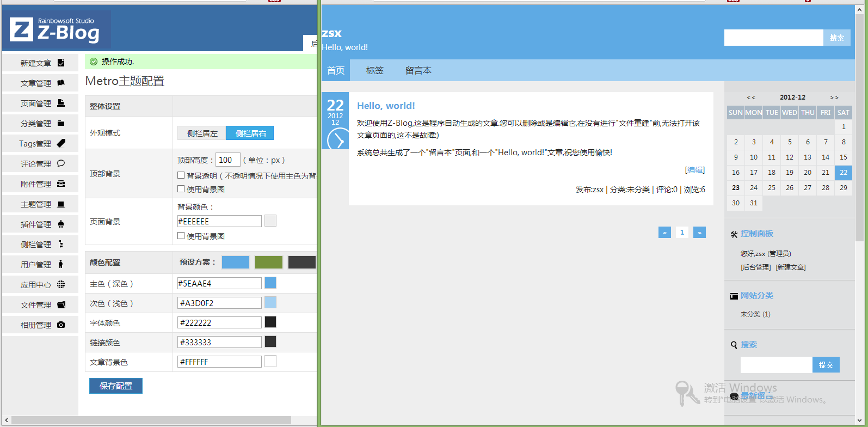Click the tag icon next to Tags管理

point(61,143)
